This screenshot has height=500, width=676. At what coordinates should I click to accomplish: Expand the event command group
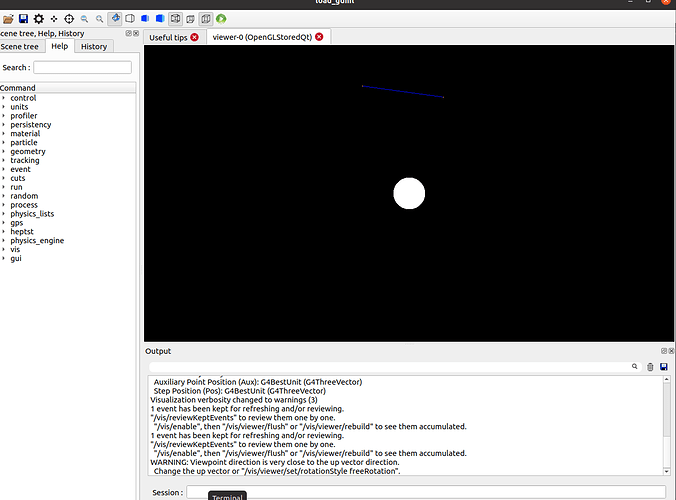coord(3,169)
